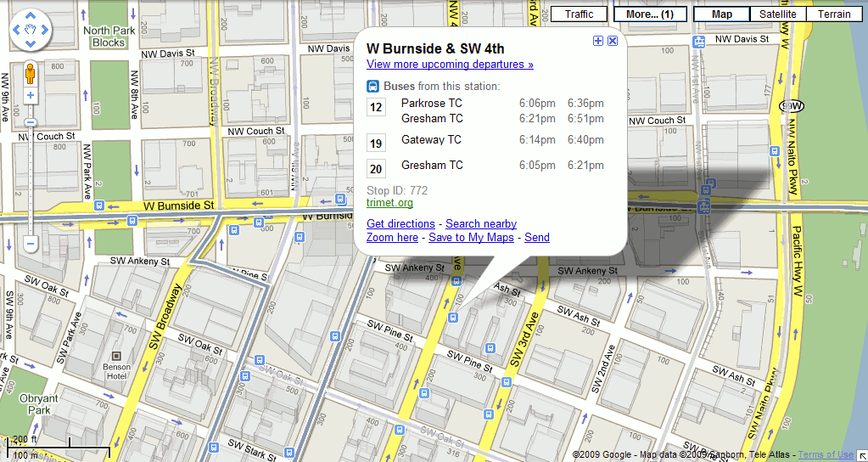Pan the map down with the south arrow
This screenshot has width=868, height=462.
(31, 42)
